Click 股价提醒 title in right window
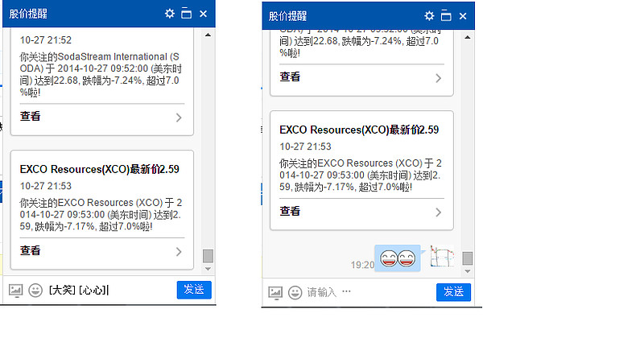The height and width of the screenshot is (363, 644). coord(287,16)
